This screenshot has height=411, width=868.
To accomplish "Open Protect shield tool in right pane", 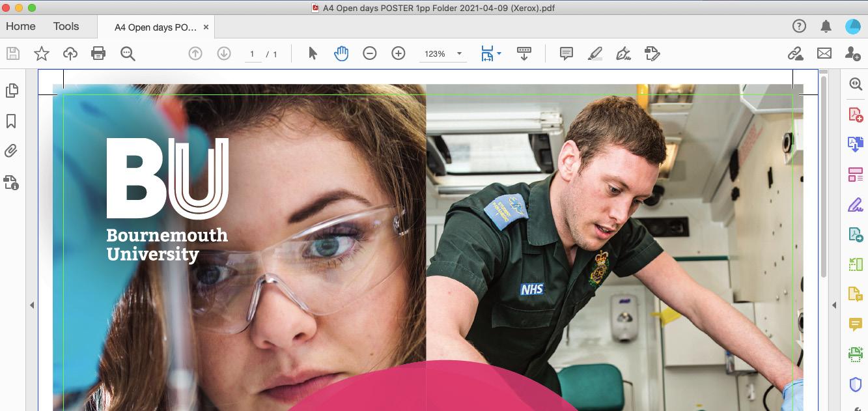I will (856, 384).
